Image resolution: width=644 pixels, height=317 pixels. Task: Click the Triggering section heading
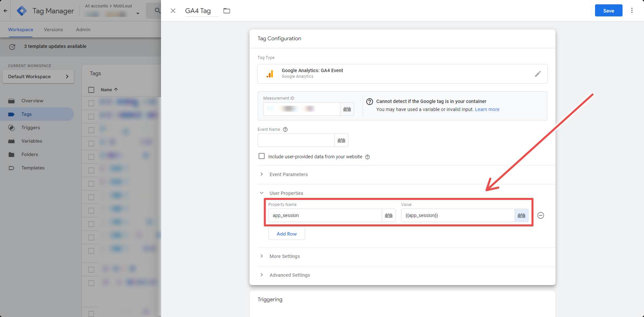coord(270,300)
